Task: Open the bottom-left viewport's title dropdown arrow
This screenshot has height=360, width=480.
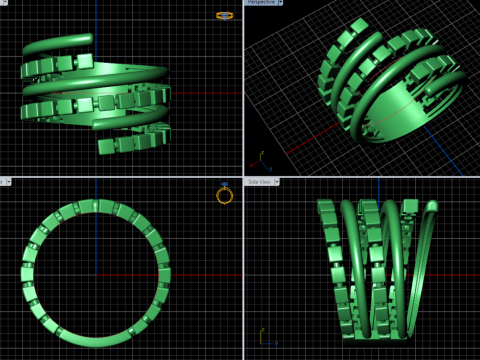Action: [9, 182]
